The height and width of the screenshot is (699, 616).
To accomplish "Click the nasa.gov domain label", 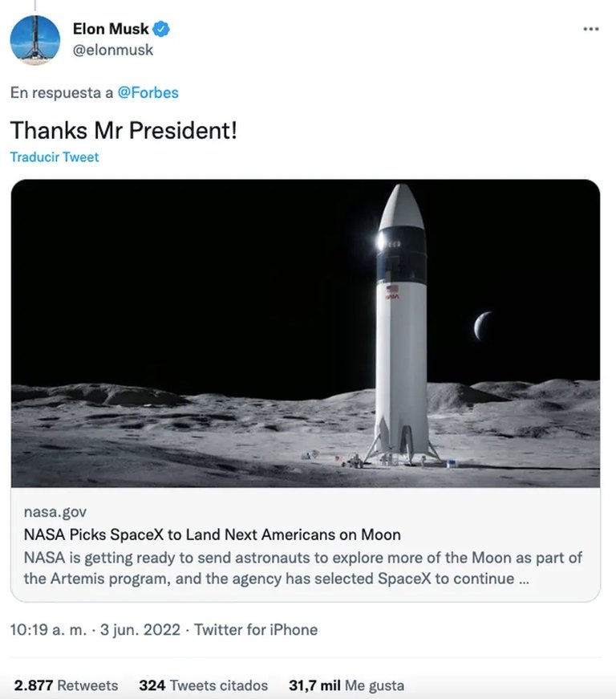I will click(x=55, y=512).
